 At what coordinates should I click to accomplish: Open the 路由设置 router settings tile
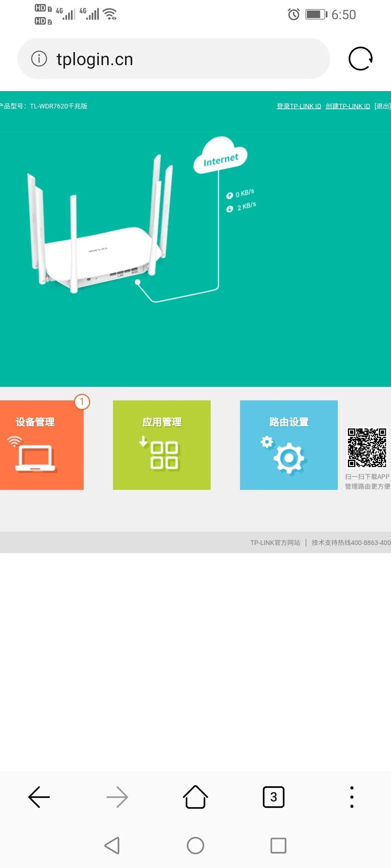point(289,445)
